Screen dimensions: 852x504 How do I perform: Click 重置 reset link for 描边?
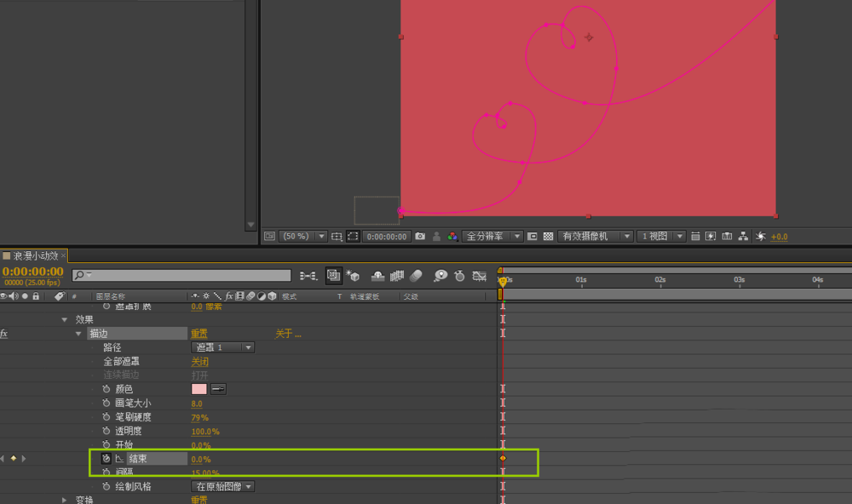click(x=199, y=334)
